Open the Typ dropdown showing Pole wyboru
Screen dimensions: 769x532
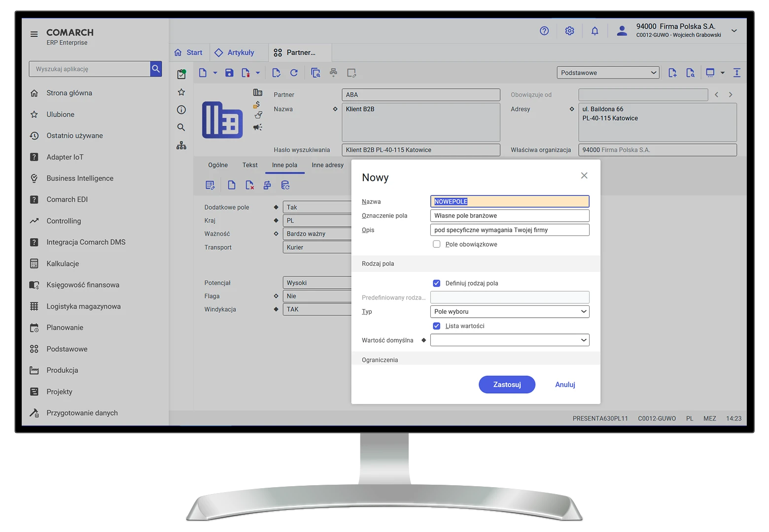510,312
